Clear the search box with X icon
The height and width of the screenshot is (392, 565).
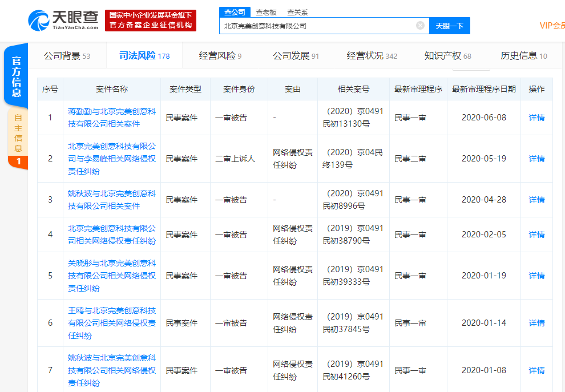click(420, 26)
